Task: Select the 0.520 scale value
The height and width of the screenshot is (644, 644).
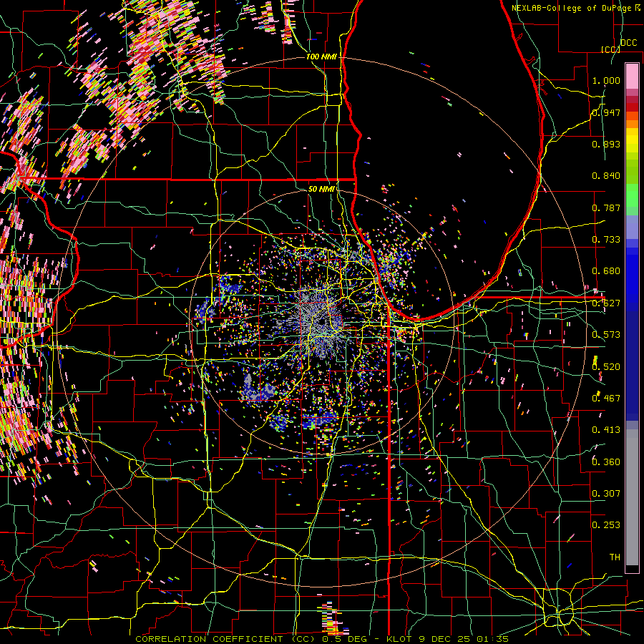Action: click(606, 366)
